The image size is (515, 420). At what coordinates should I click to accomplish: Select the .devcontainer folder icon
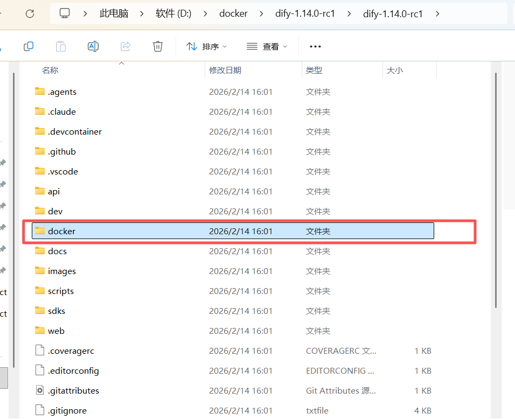point(40,131)
